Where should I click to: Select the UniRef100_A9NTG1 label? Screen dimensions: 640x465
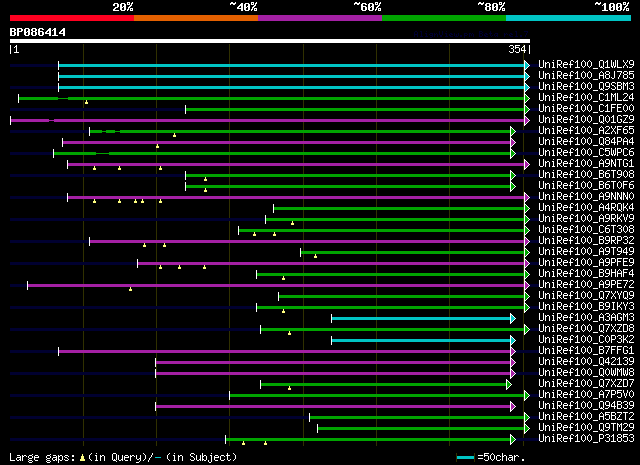586,164
